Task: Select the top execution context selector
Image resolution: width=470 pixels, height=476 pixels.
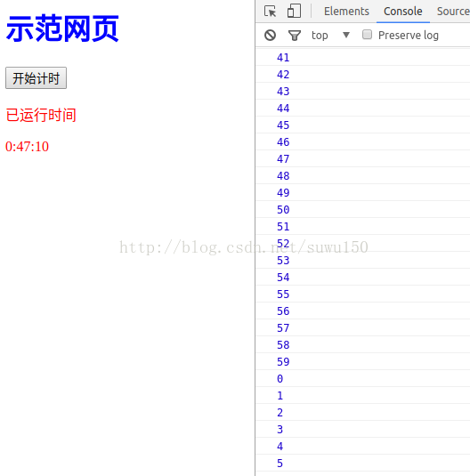Action: coord(330,36)
